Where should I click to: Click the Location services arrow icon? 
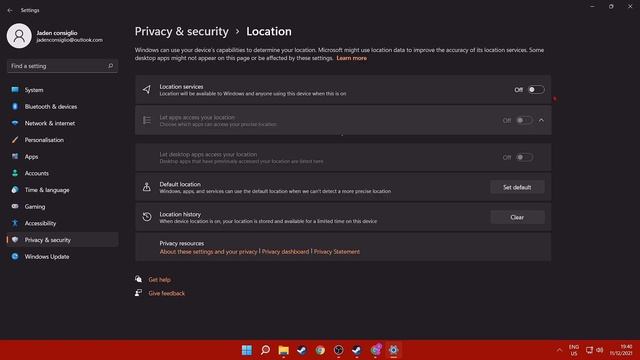147,89
